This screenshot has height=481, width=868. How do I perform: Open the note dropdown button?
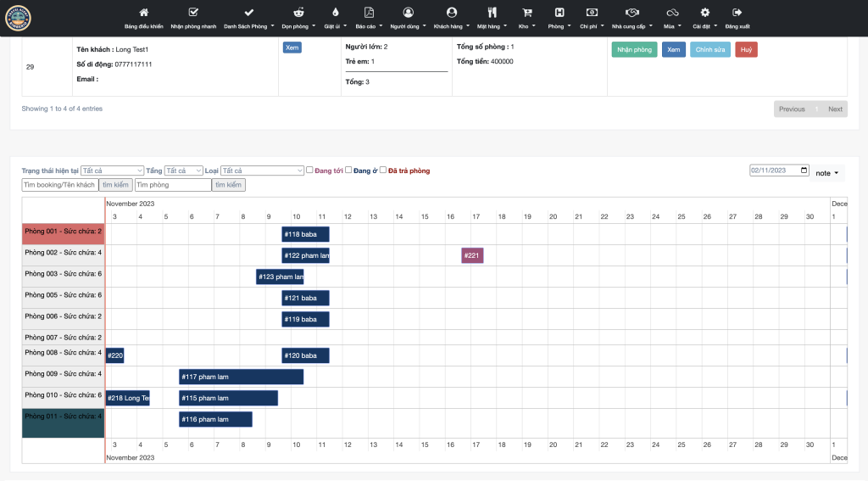click(827, 173)
